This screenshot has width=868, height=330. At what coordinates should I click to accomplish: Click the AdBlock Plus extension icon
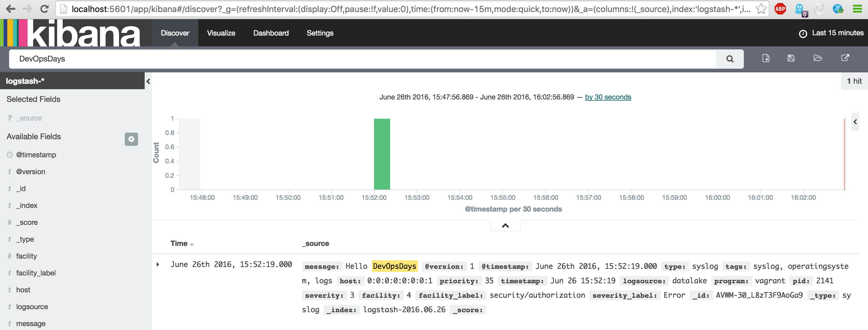pyautogui.click(x=780, y=9)
